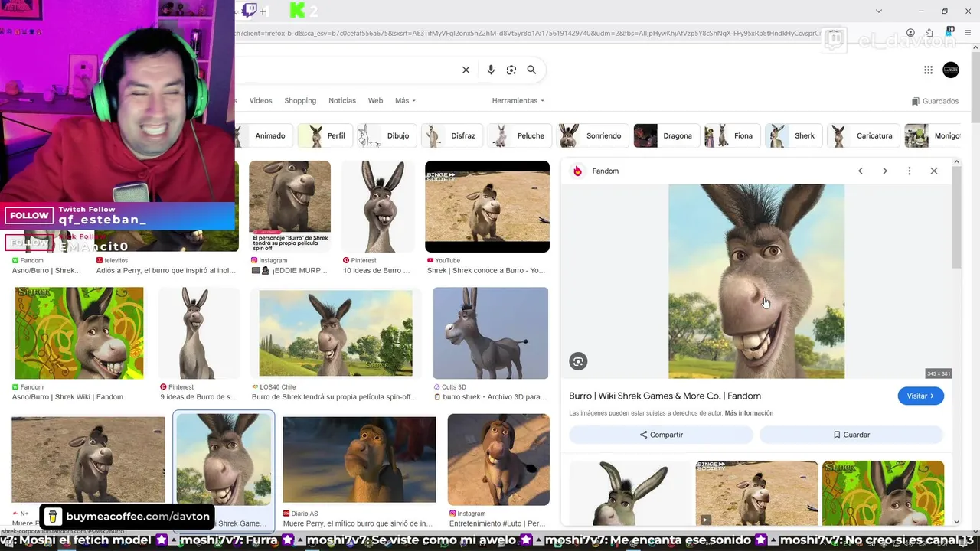Switch to Shopping search tab
Screen dimensions: 980x551
[x=300, y=101]
